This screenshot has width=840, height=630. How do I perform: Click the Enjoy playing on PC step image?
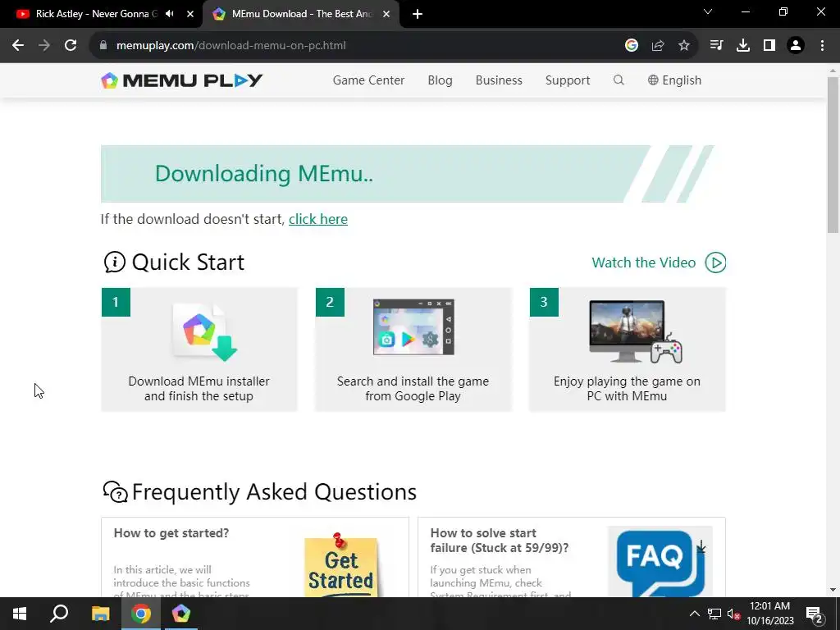click(636, 331)
